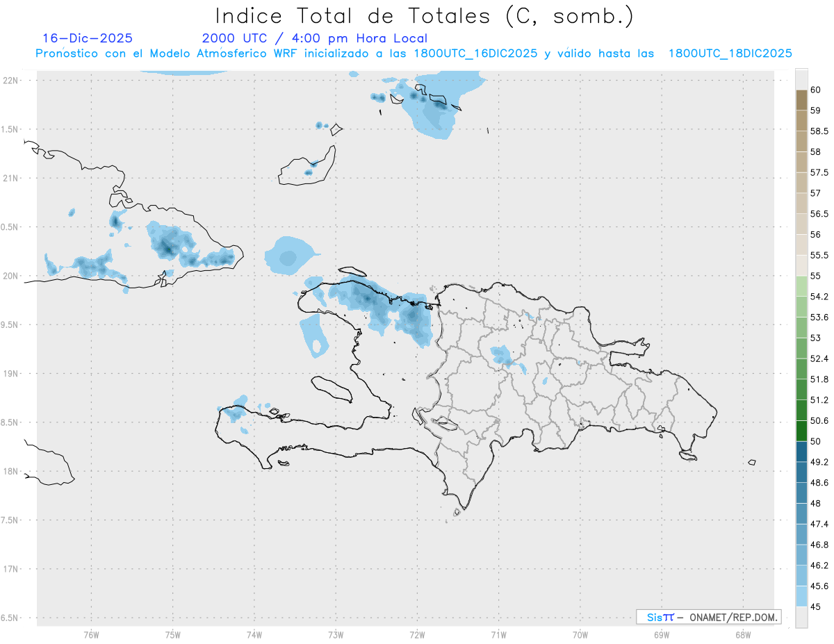Click the '74W' longitude label

(254, 634)
